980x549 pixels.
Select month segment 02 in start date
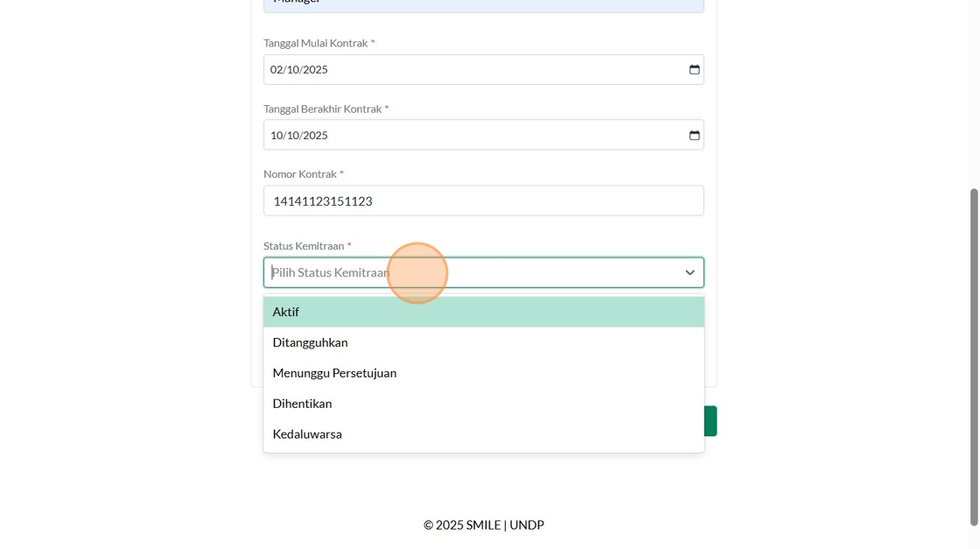(x=276, y=70)
